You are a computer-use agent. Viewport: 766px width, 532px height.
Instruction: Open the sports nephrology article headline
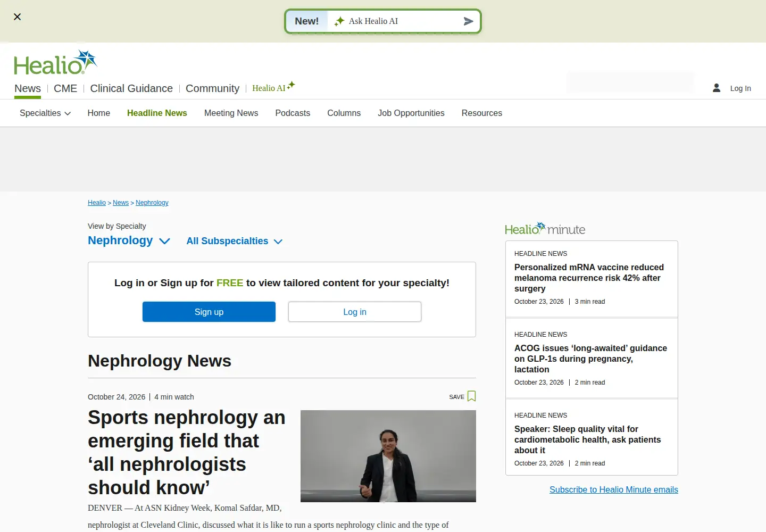coord(187,453)
